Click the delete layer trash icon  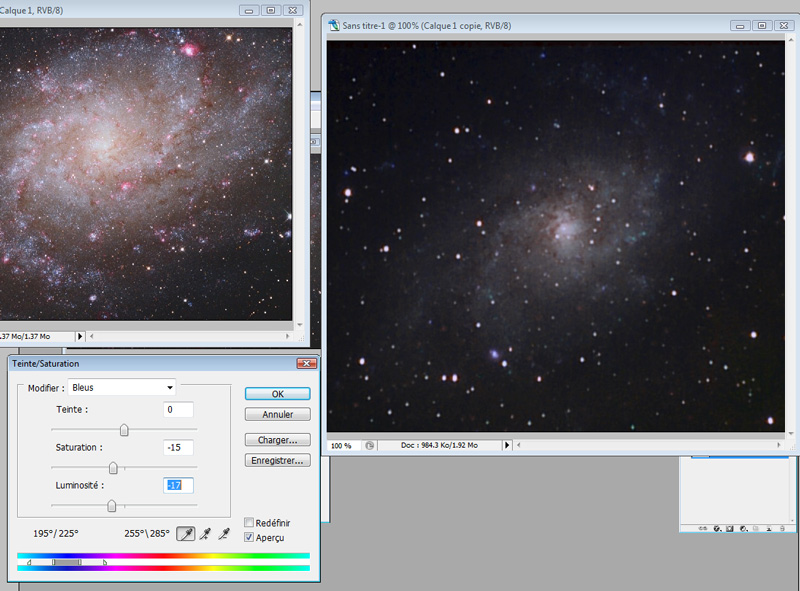[x=782, y=528]
